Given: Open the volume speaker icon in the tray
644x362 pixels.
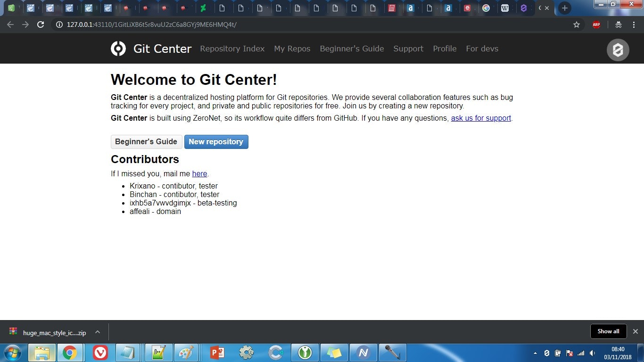Looking at the screenshot, I should [592, 353].
